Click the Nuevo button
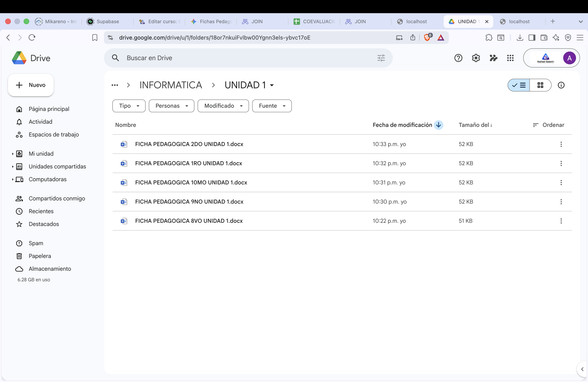588x382 pixels. [x=31, y=85]
